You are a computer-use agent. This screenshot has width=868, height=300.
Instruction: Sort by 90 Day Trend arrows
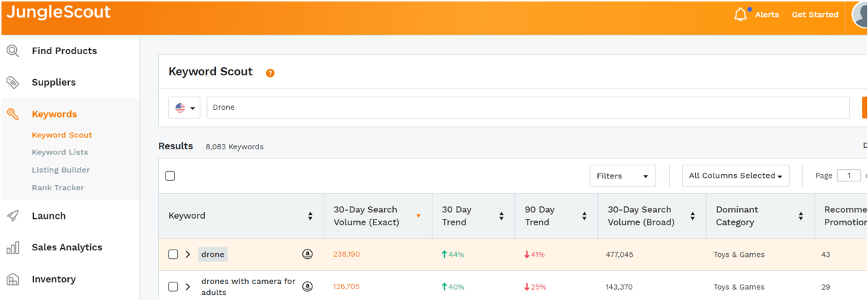pyautogui.click(x=585, y=217)
